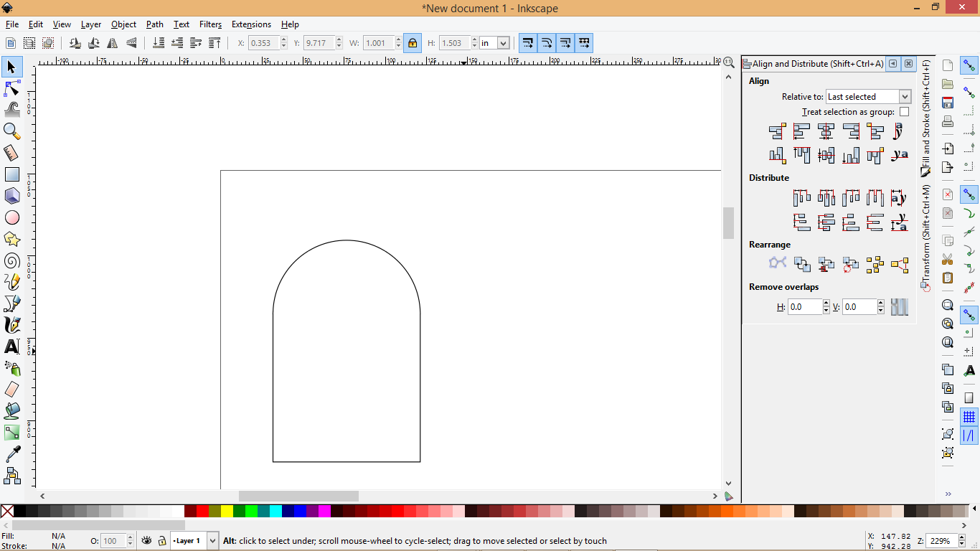Screen dimensions: 980x551
Task: Open the Extensions menu
Action: (251, 24)
